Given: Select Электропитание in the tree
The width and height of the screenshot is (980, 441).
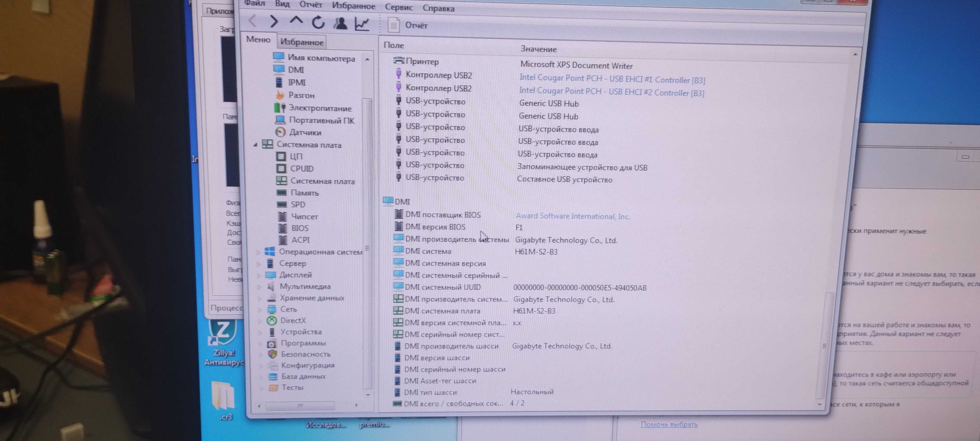Looking at the screenshot, I should click(313, 108).
